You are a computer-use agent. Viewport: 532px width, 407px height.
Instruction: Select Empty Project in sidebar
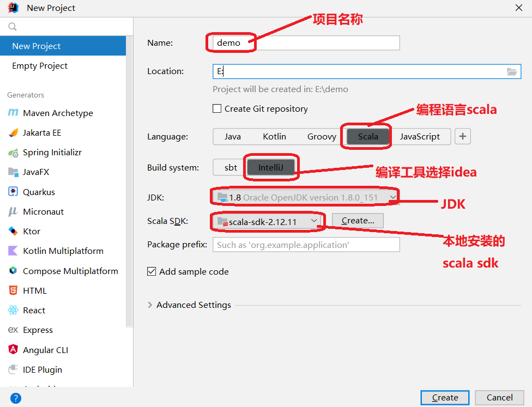tap(40, 65)
